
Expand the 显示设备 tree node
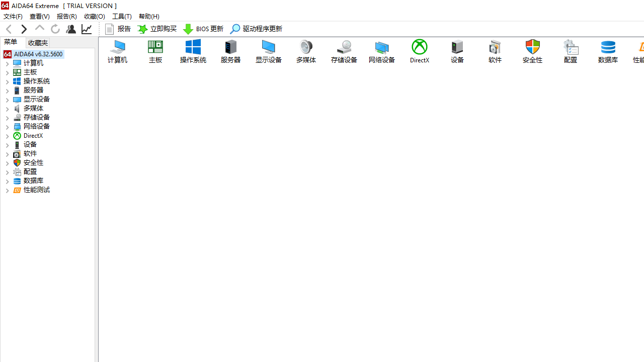[x=7, y=100]
